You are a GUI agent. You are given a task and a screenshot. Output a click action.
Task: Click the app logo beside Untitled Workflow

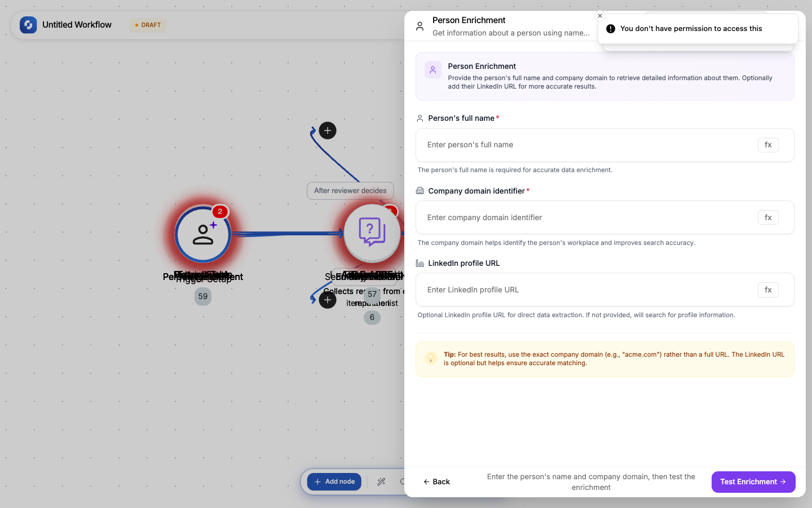(28, 25)
